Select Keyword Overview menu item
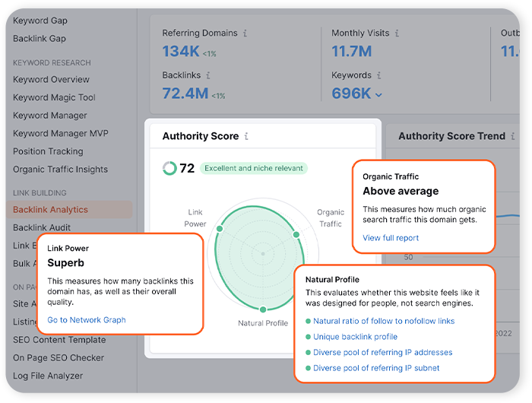Viewport: 532px width, 403px height. pos(51,79)
